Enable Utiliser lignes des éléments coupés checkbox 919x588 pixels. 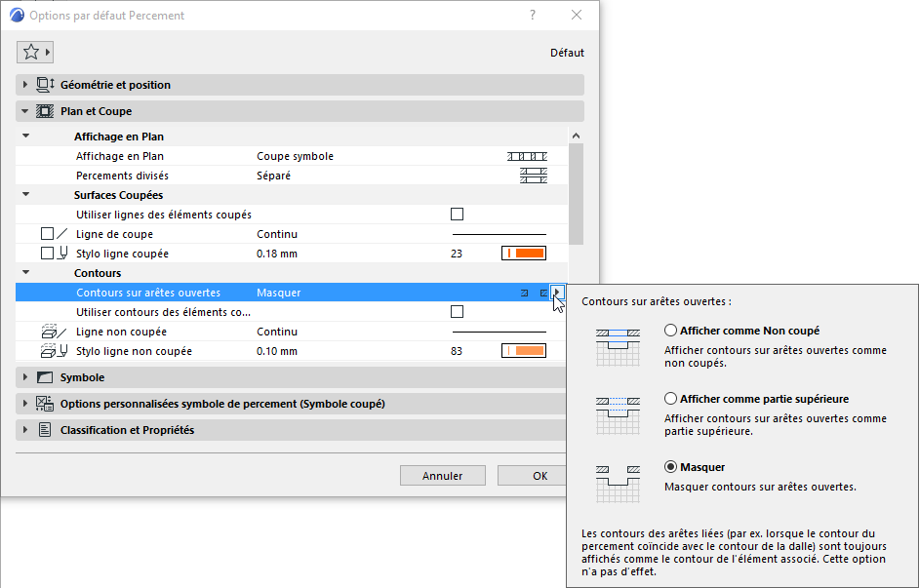click(x=458, y=215)
